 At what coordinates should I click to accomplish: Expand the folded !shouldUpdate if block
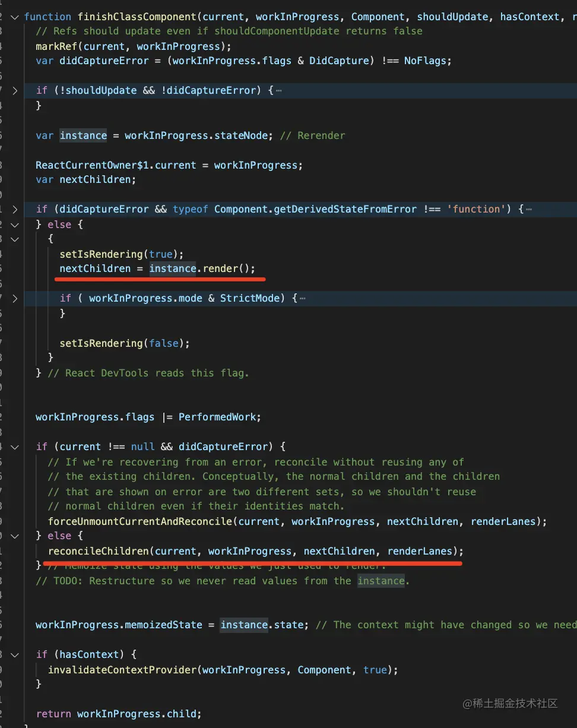(x=15, y=90)
